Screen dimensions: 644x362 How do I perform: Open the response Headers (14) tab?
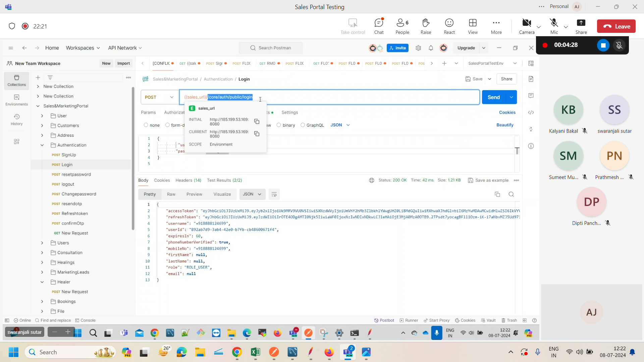pyautogui.click(x=188, y=180)
